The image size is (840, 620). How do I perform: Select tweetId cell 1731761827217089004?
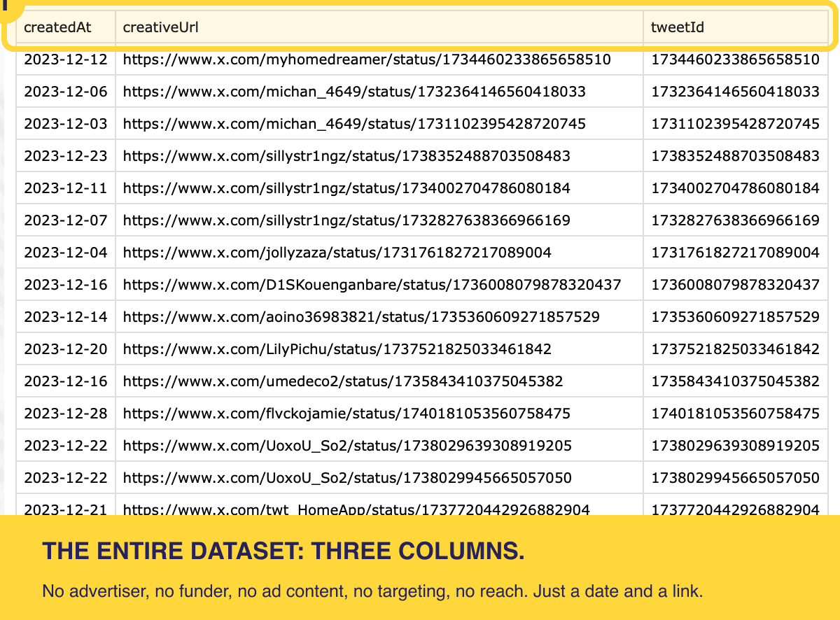[736, 253]
